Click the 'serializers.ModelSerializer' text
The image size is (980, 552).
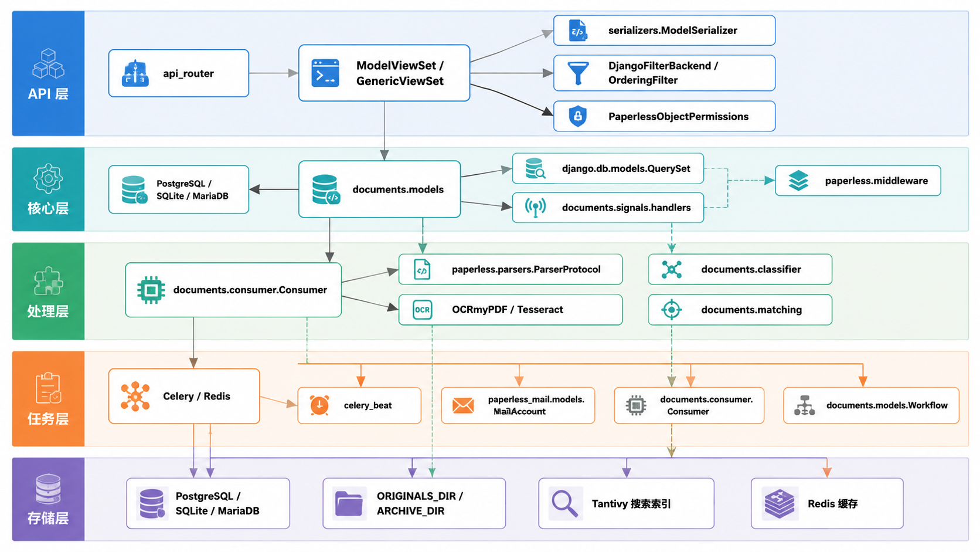coord(673,31)
